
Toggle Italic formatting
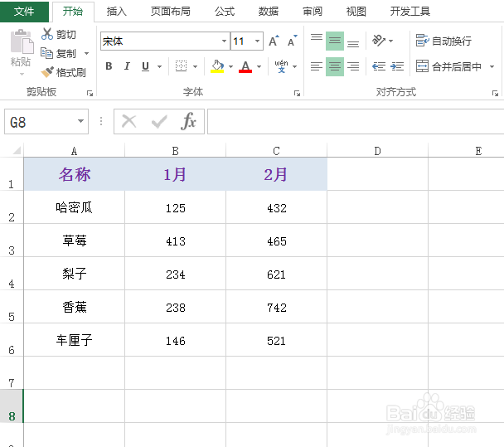coord(127,66)
